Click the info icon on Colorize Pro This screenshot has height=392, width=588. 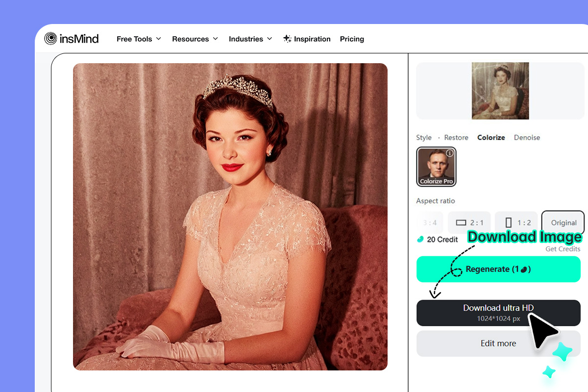(450, 153)
